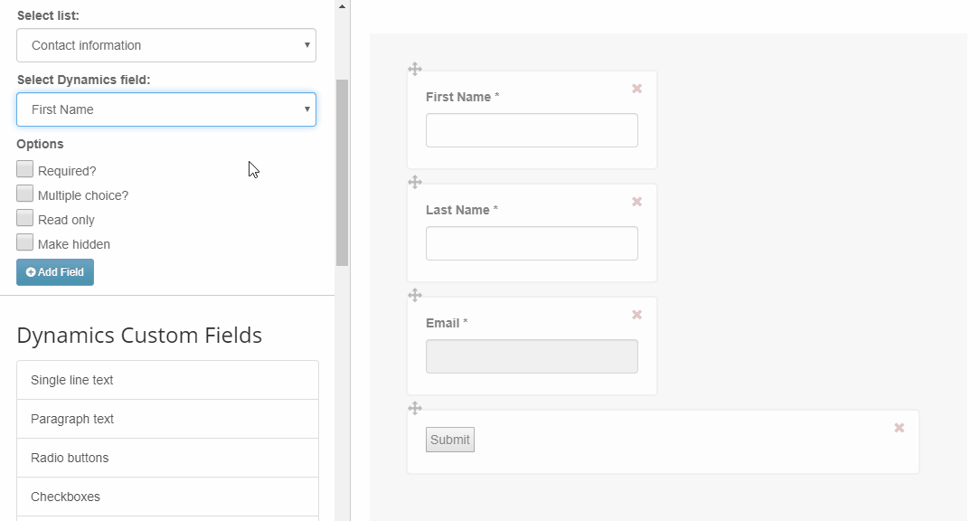The height and width of the screenshot is (521, 980).
Task: Toggle the Make hidden checkbox
Action: tap(25, 242)
